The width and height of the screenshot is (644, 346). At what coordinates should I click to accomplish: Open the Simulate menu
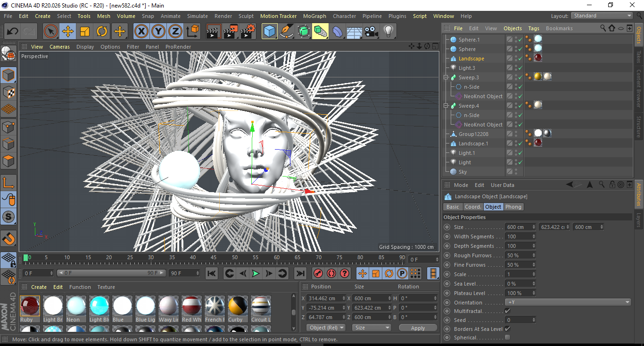pyautogui.click(x=197, y=16)
